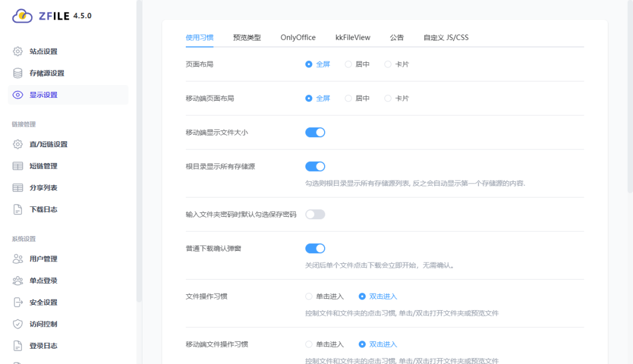Disable 移动端显示文件大小 toggle

(x=315, y=132)
